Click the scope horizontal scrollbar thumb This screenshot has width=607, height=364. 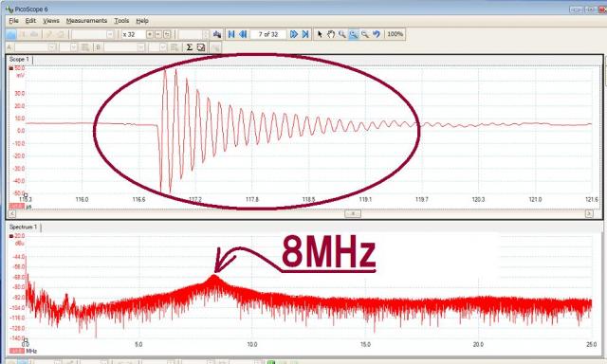coord(352,213)
